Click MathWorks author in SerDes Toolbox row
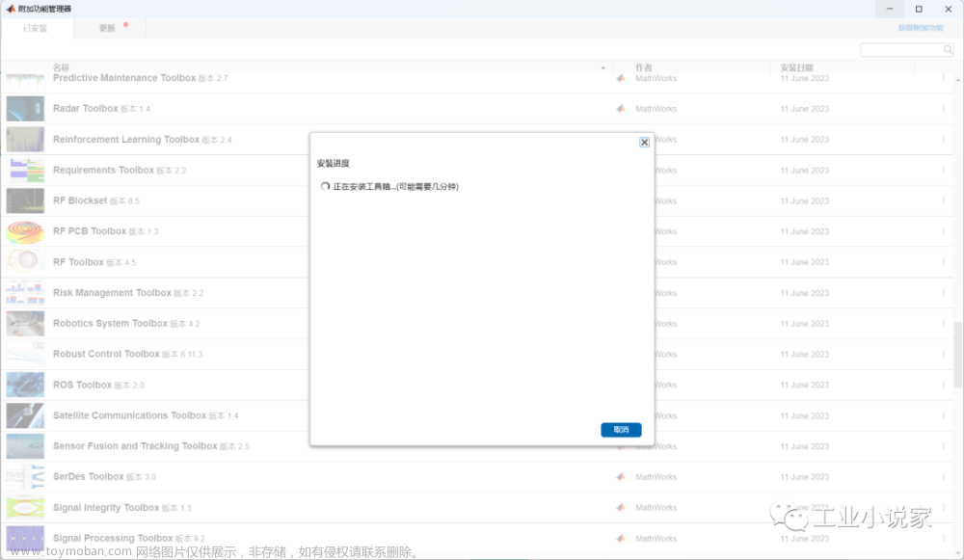The height and width of the screenshot is (560, 964). (x=656, y=477)
